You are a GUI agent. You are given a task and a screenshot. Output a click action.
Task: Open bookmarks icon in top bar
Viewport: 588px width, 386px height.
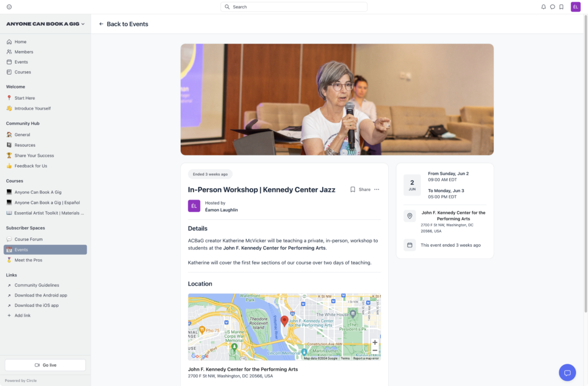(562, 7)
